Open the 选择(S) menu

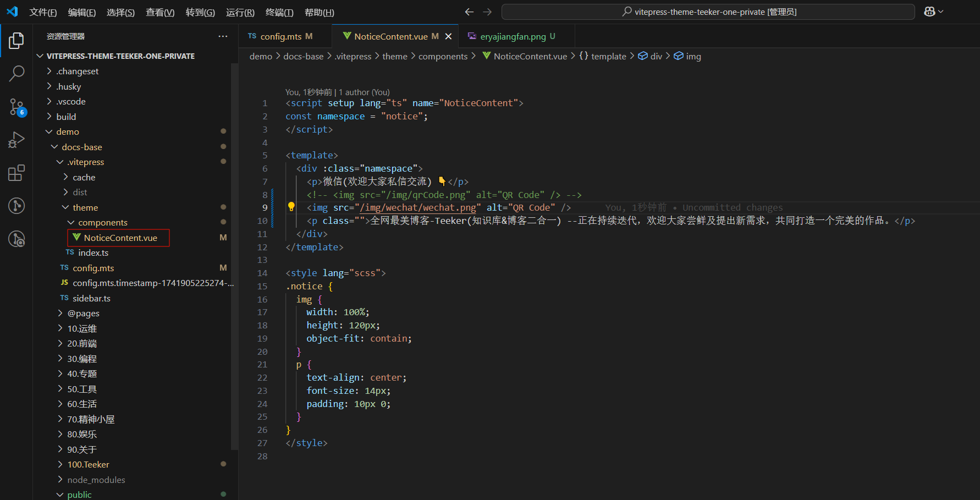(x=120, y=12)
